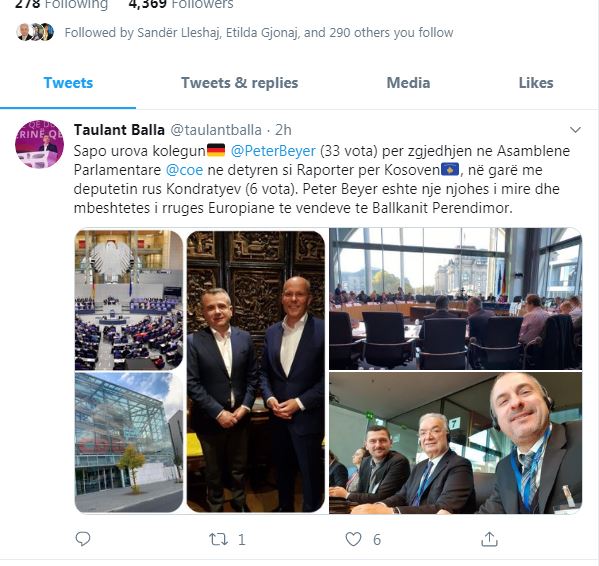Go to the Likes tab

pyautogui.click(x=536, y=83)
